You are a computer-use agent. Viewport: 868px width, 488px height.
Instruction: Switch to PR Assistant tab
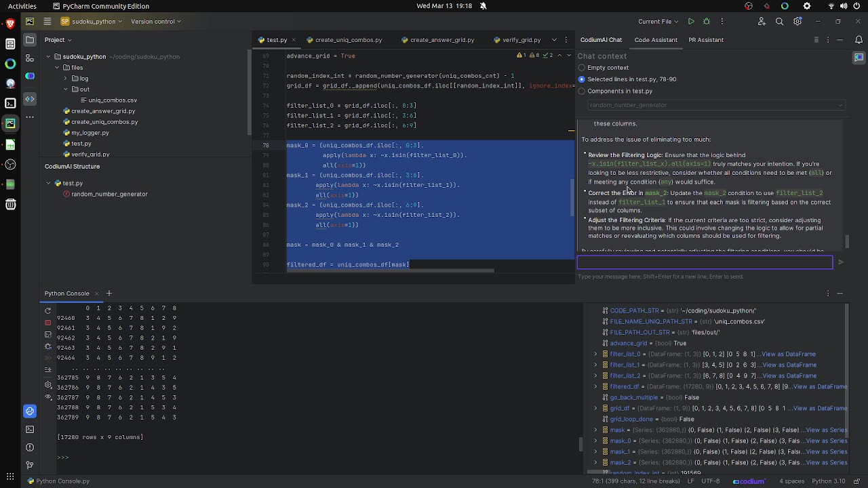[x=706, y=40]
